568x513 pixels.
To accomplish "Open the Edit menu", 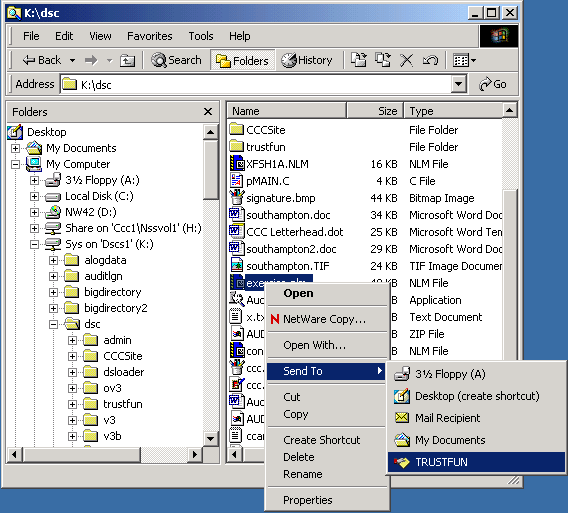I will 64,36.
